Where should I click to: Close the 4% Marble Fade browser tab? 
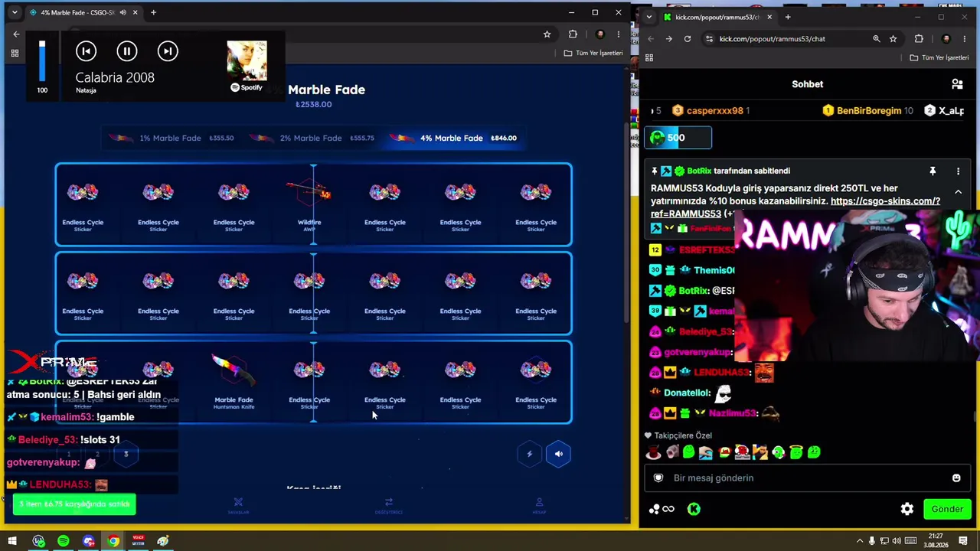coord(136,12)
